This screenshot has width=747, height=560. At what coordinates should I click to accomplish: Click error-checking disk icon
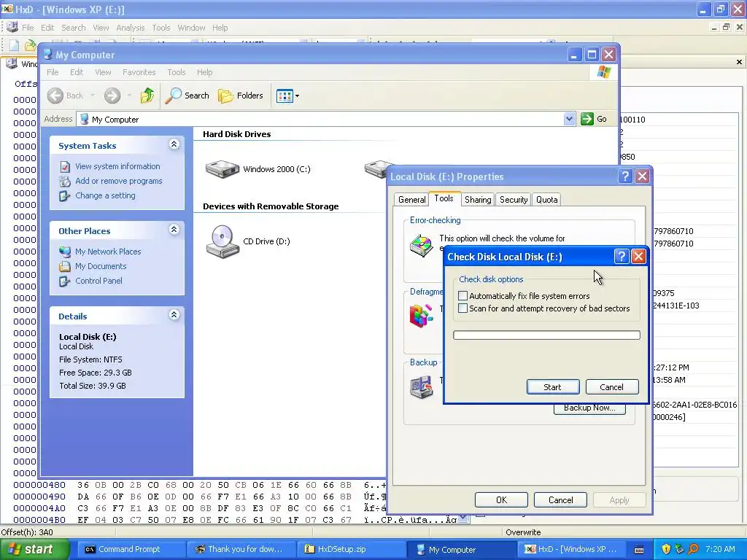tap(421, 245)
